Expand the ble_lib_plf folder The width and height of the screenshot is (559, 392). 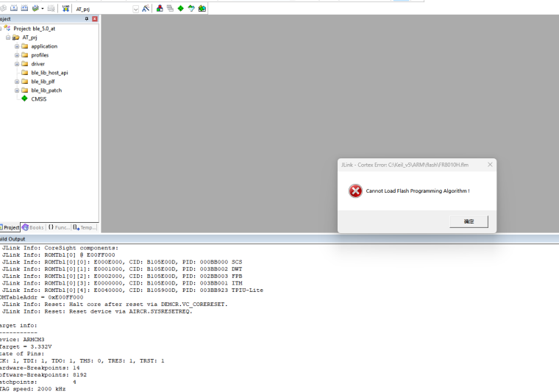(x=17, y=82)
